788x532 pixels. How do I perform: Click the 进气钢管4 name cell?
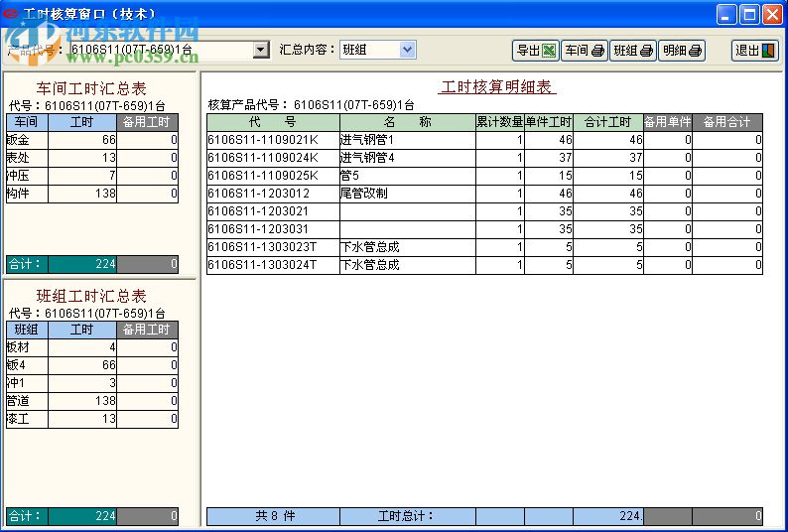[408, 158]
